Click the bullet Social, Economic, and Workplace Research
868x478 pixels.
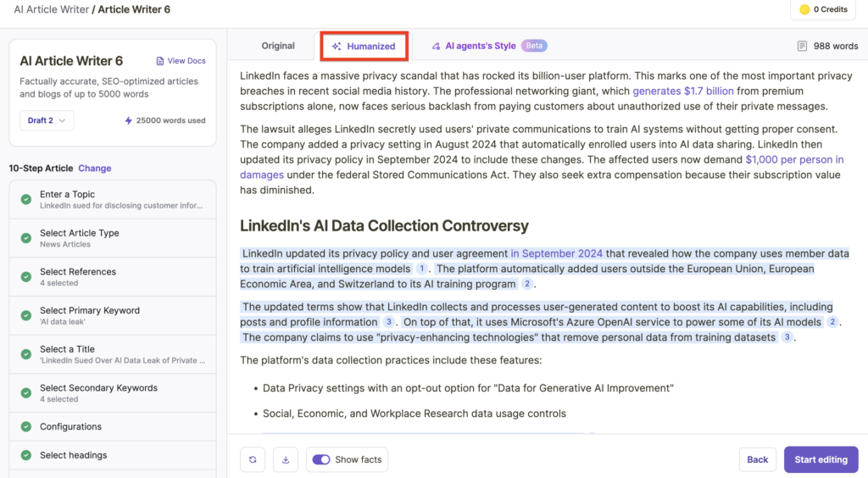pyautogui.click(x=414, y=414)
